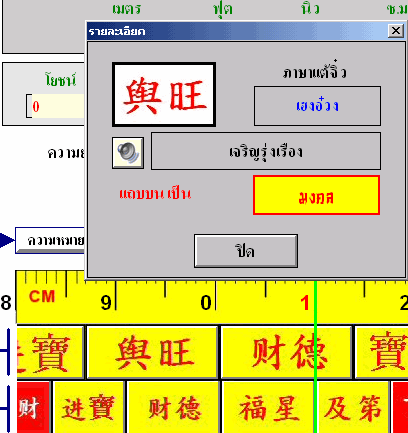Click the เจริญรุ่งเรือง meaning field
Image resolution: width=408 pixels, height=433 pixels.
266,151
